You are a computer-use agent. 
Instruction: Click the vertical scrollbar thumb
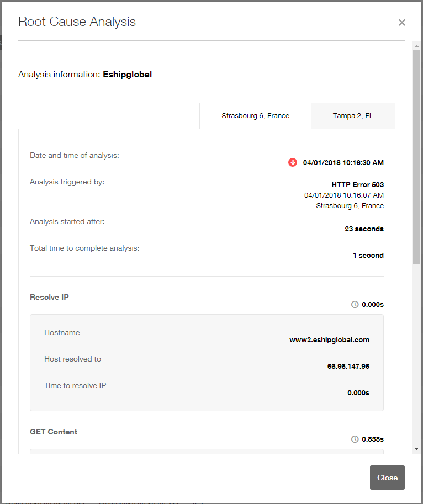(x=416, y=157)
